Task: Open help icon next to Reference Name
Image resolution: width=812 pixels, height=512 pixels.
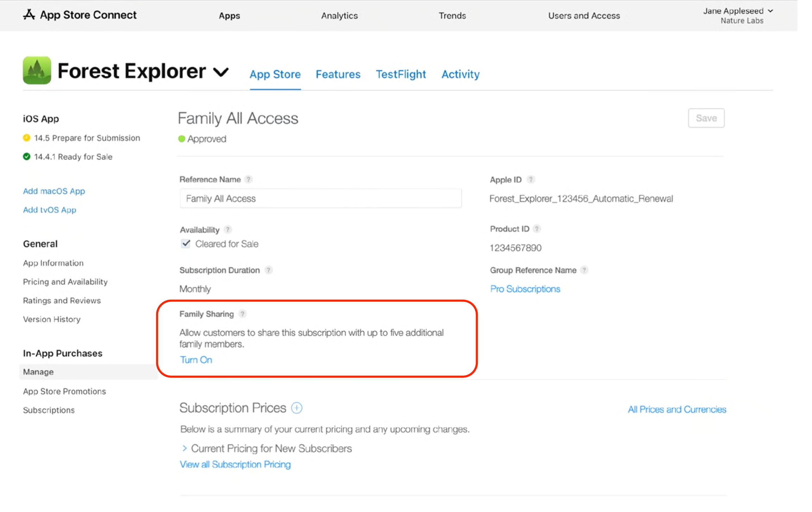Action: click(x=248, y=179)
